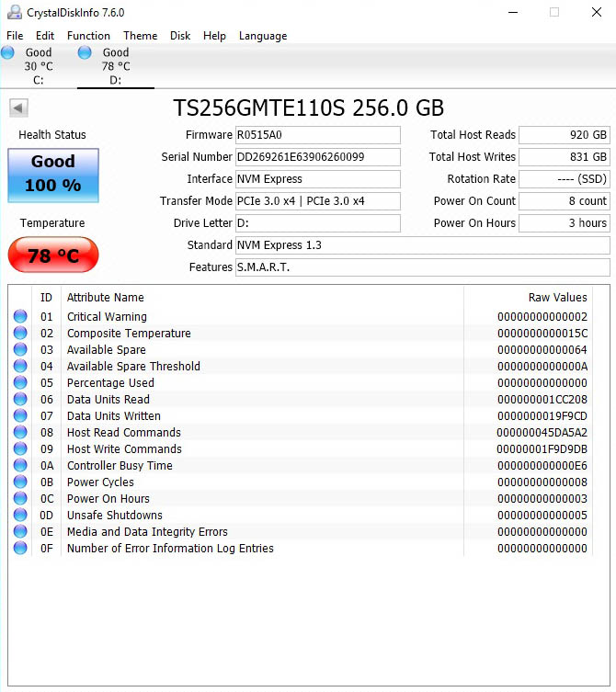Select the Percentage Used attribute name
Screen dimensions: 616x692
[x=110, y=382]
